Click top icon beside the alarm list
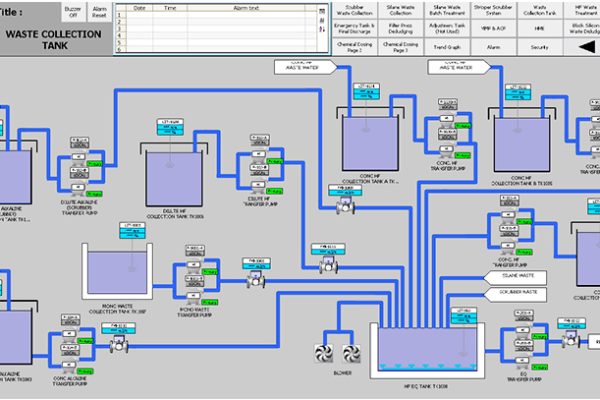Viewport: 600px width, 400px height. 322,11
